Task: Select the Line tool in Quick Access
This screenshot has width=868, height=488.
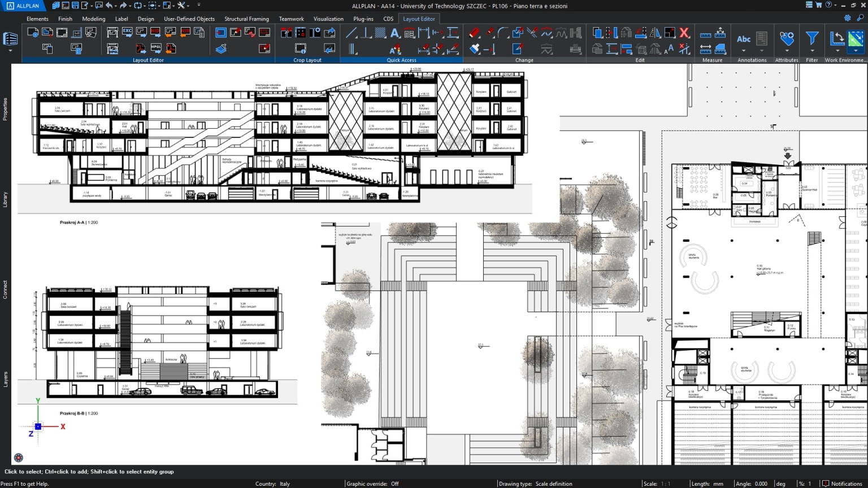Action: pos(351,33)
